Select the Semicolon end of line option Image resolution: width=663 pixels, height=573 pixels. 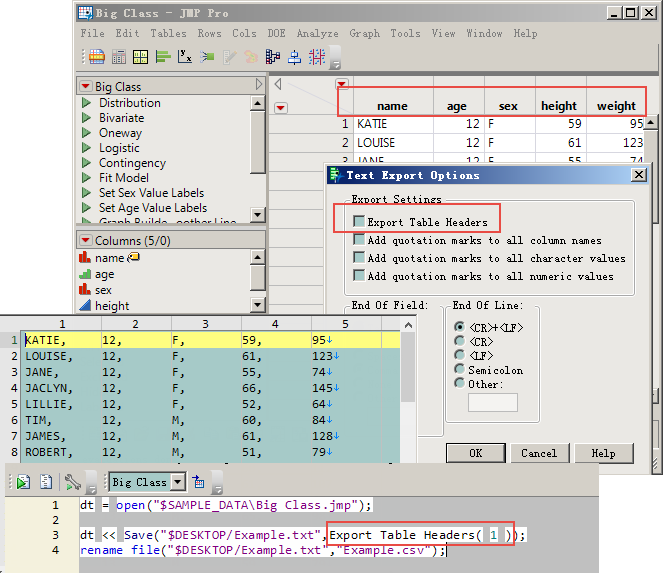coord(460,370)
